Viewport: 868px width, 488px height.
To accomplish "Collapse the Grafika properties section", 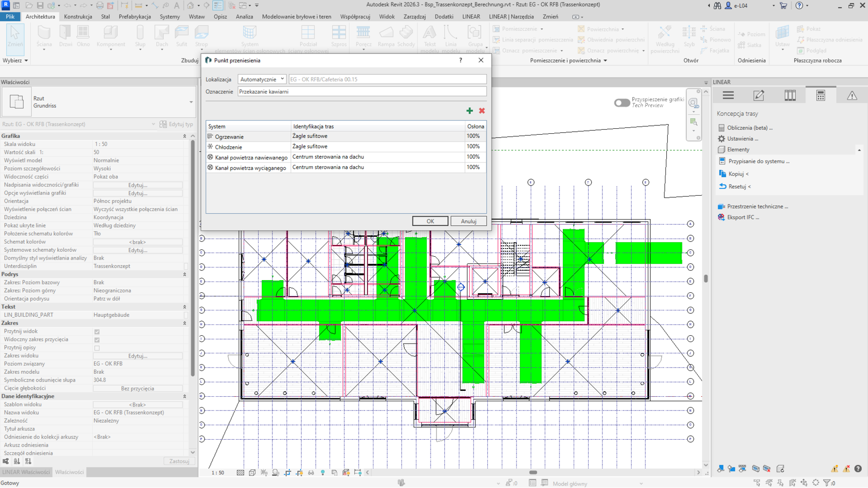I will (185, 136).
